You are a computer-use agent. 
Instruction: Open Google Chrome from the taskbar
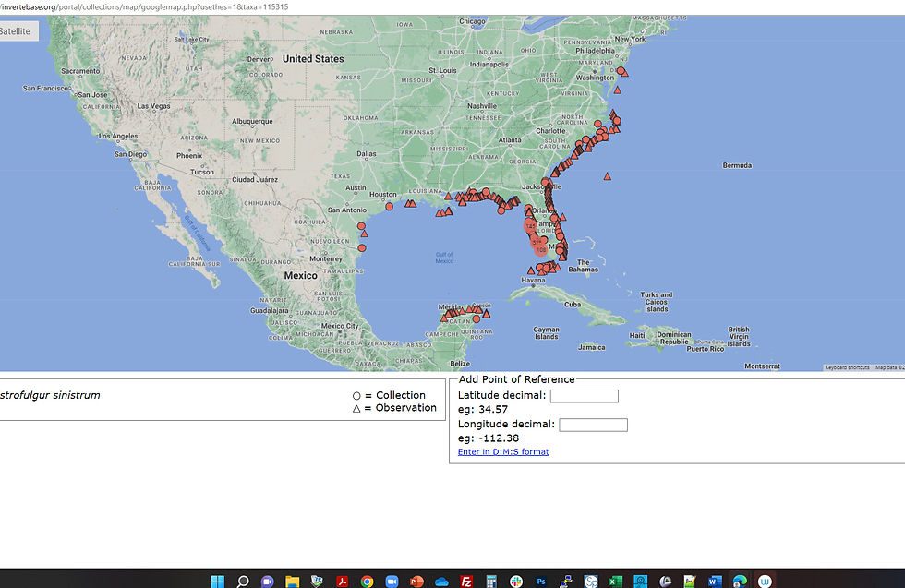click(367, 581)
